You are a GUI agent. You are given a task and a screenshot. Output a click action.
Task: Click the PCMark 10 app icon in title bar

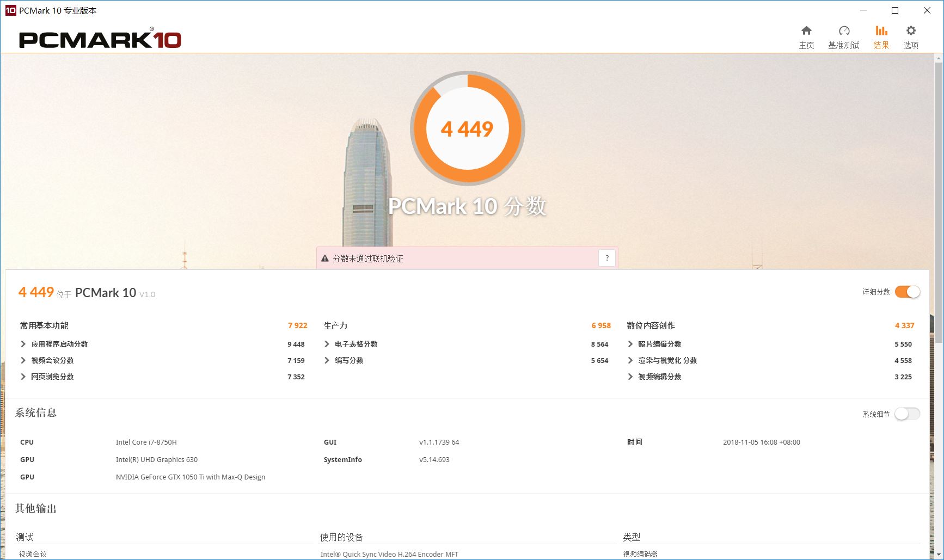pyautogui.click(x=10, y=10)
